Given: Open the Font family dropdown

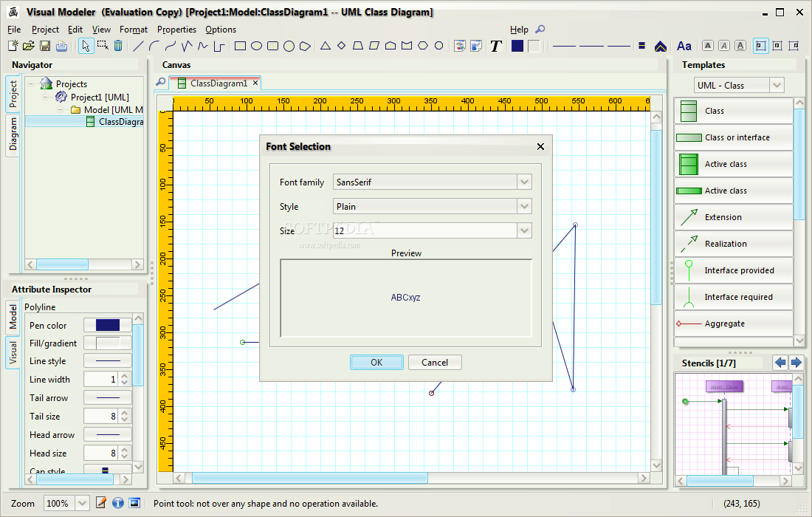Looking at the screenshot, I should [x=524, y=182].
